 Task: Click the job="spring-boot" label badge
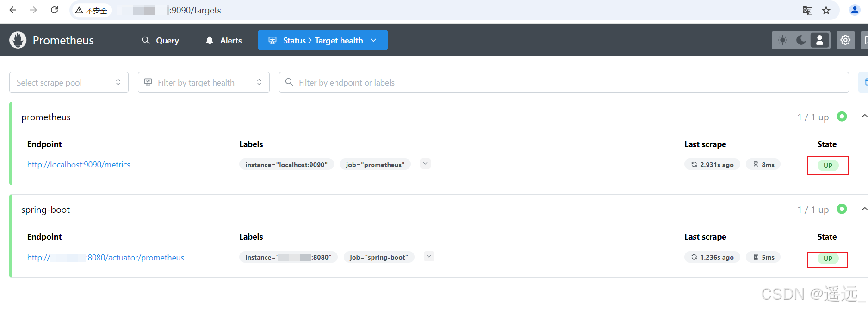379,257
